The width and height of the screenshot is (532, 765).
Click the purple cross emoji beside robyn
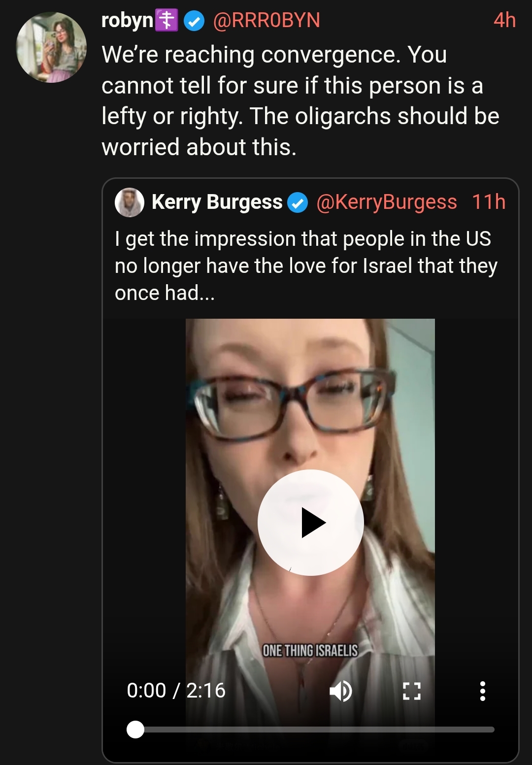(x=166, y=20)
